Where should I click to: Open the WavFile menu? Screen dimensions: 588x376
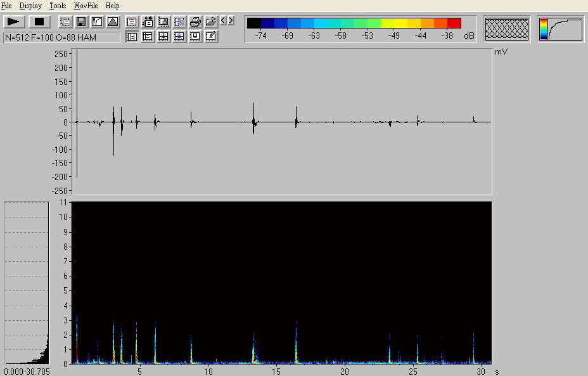click(x=86, y=6)
